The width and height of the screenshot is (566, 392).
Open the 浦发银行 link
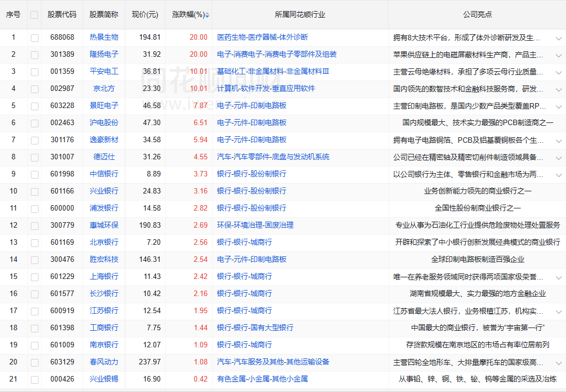coord(104,208)
